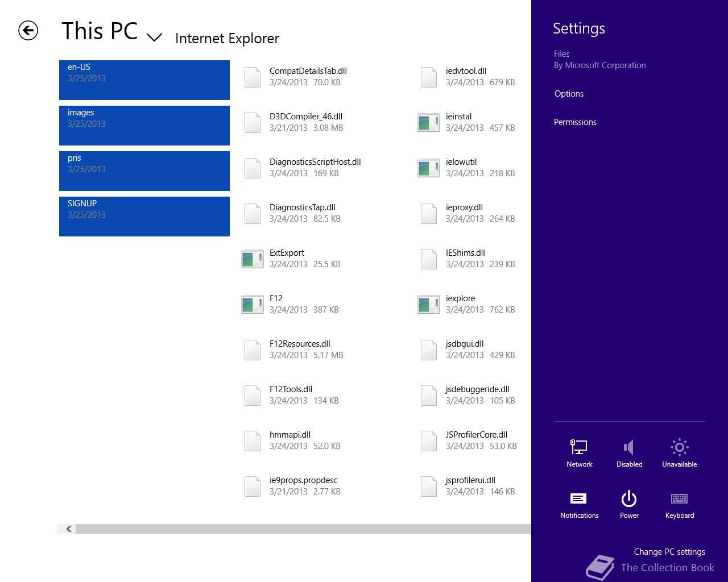Click the F12Resources.dll file name

pos(300,344)
